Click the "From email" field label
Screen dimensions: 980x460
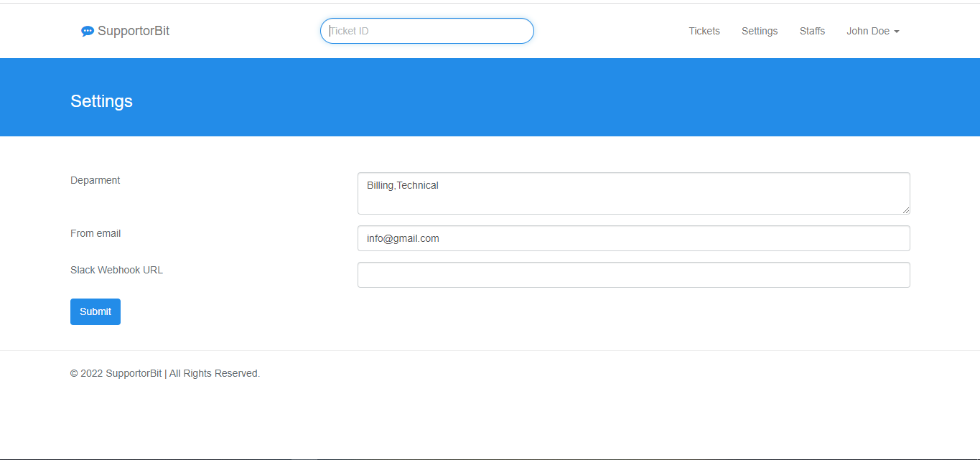pos(95,233)
